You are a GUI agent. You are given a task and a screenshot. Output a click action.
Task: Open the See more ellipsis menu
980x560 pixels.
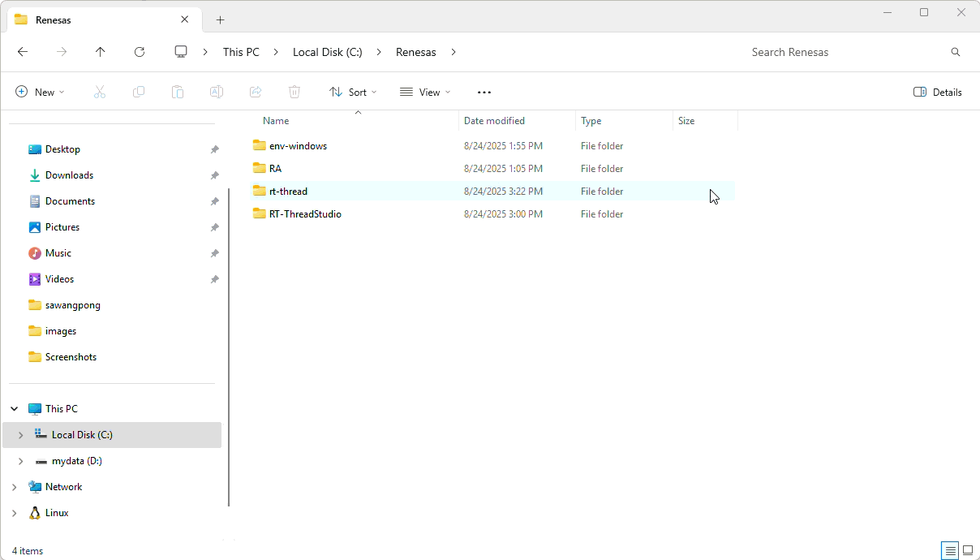pyautogui.click(x=484, y=93)
